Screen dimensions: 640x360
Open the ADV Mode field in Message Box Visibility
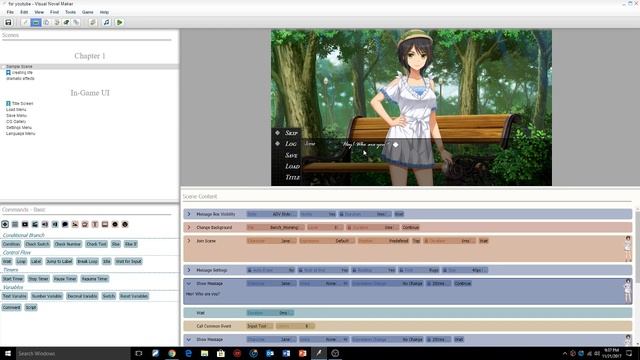point(271,214)
